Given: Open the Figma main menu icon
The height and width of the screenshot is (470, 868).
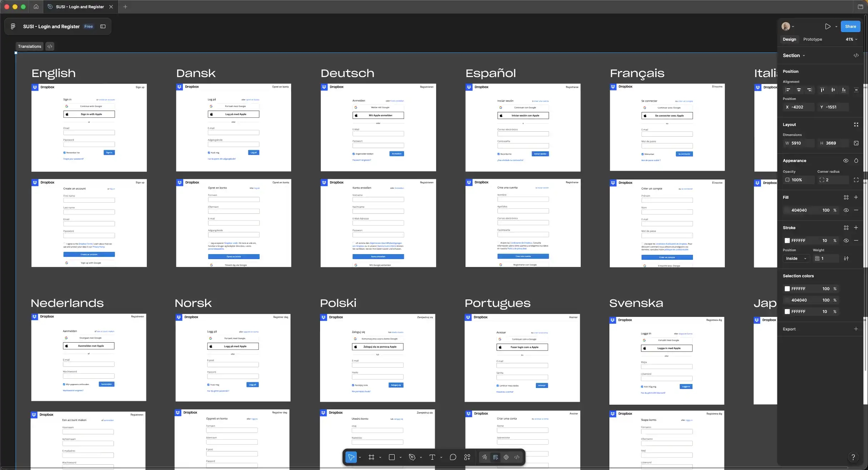Looking at the screenshot, I should pos(13,26).
